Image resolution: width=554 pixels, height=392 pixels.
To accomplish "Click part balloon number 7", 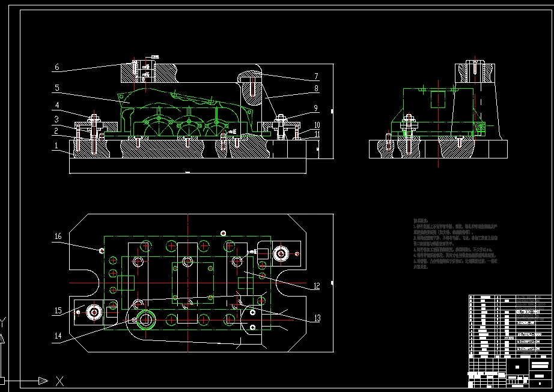I will point(316,76).
